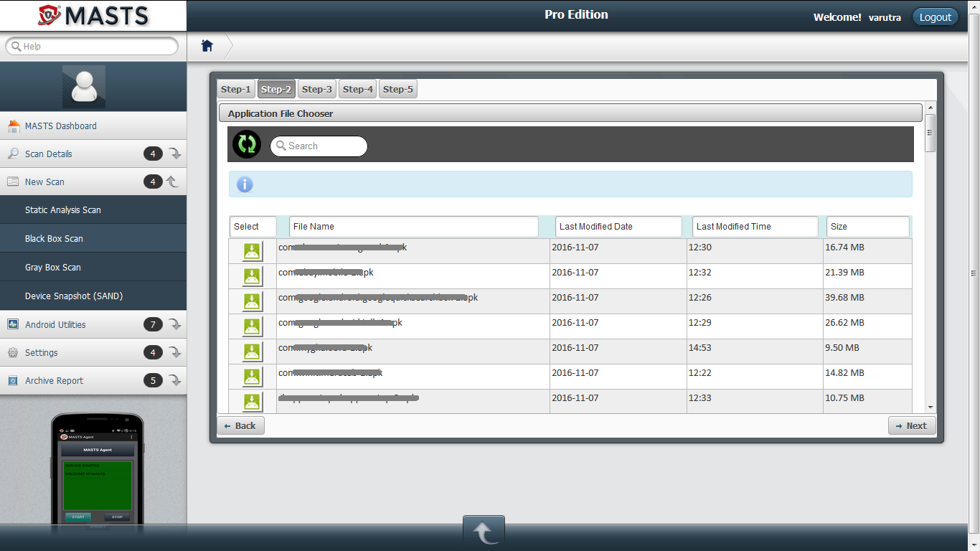Click the user avatar picture
Image resolution: width=980 pixels, height=551 pixels.
84,87
